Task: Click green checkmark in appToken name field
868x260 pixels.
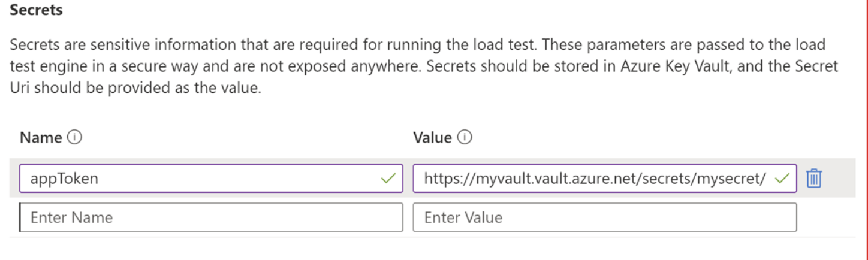Action: [x=388, y=178]
